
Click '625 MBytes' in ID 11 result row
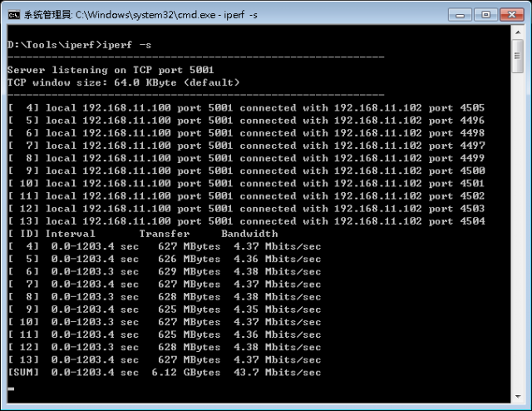point(190,334)
